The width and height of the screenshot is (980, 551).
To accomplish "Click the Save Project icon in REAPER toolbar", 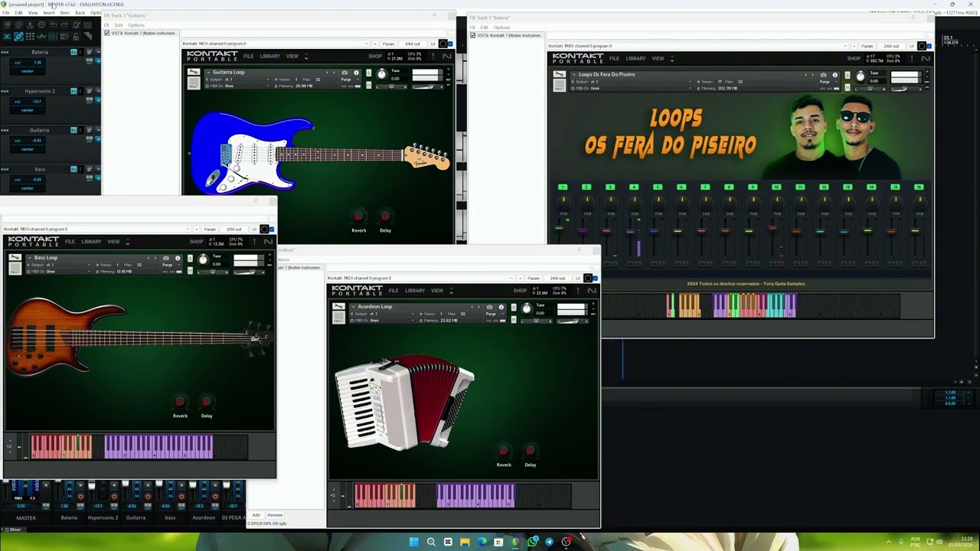I will 30,24.
